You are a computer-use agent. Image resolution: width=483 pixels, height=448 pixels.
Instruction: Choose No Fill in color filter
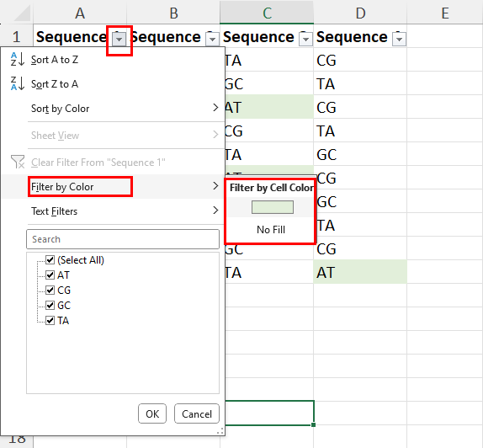(x=271, y=230)
